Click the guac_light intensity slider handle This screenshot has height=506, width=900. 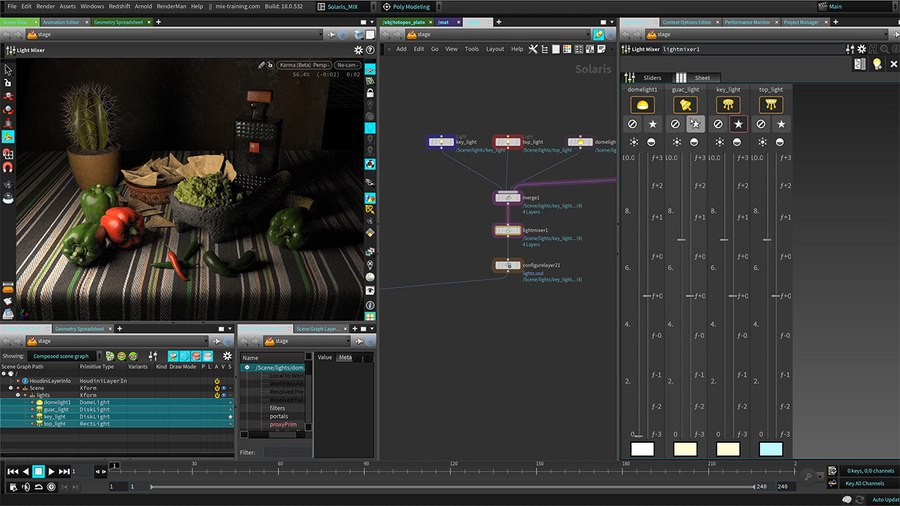[681, 240]
